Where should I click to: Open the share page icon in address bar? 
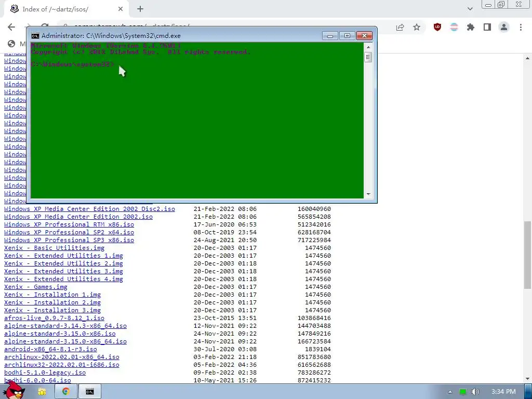400,27
